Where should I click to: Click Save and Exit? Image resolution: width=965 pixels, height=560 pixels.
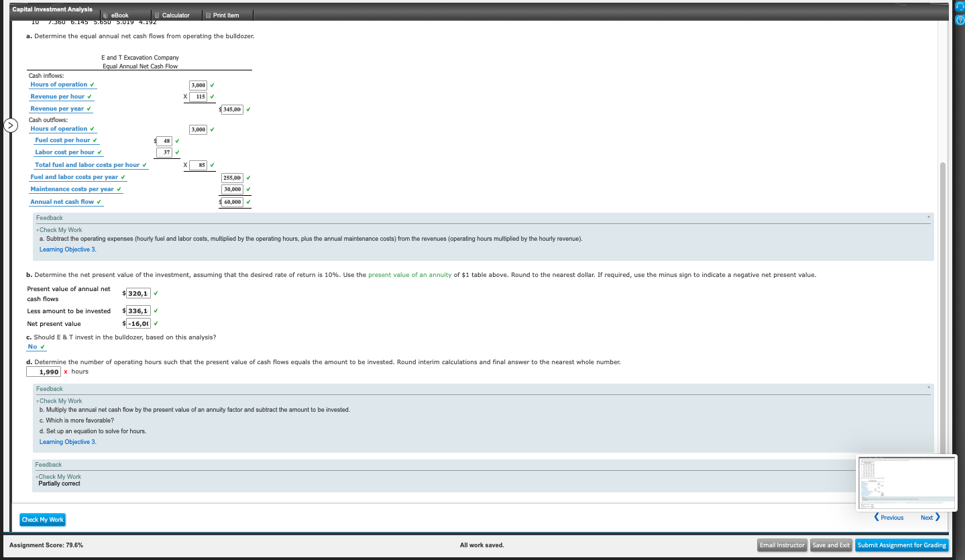[831, 545]
